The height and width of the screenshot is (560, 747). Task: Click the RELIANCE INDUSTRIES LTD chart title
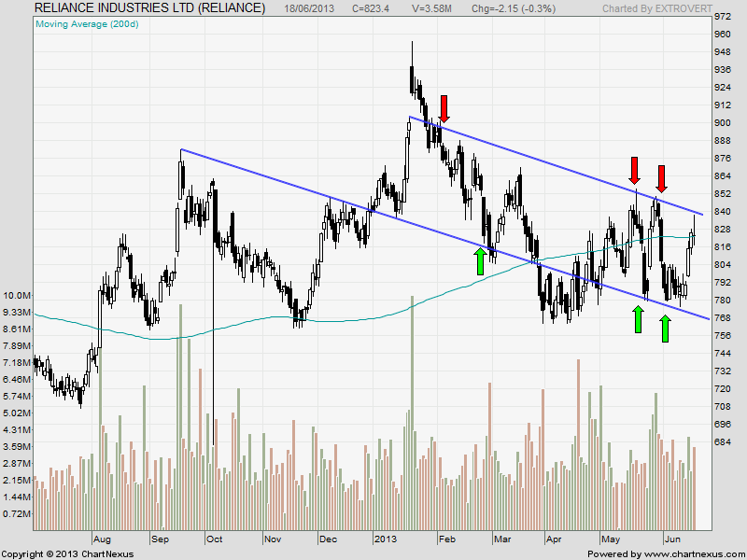point(149,7)
